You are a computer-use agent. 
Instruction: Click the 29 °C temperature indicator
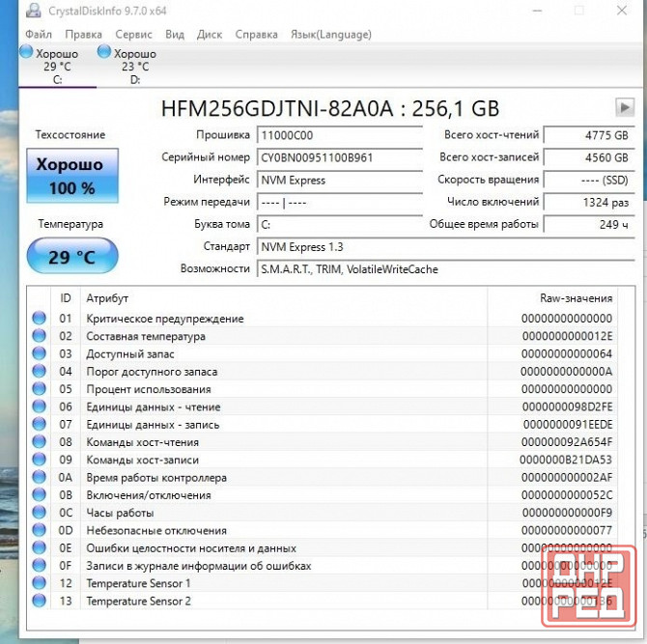coord(72,256)
